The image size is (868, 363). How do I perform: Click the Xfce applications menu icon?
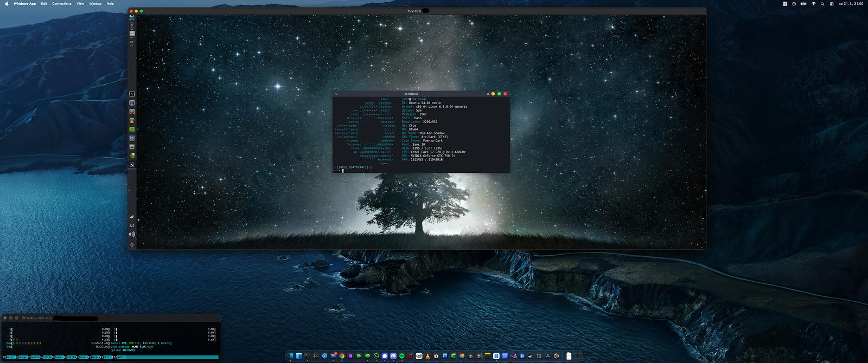pos(132,18)
